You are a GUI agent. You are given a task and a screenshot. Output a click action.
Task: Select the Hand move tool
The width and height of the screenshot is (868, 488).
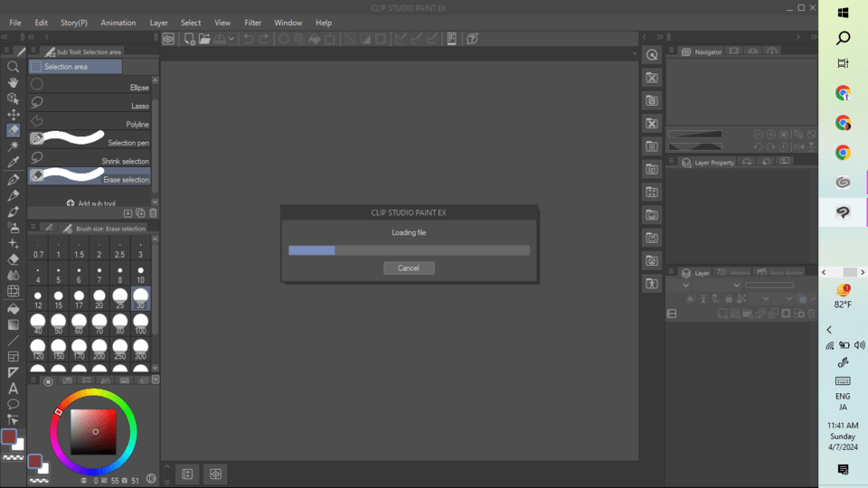pos(14,82)
